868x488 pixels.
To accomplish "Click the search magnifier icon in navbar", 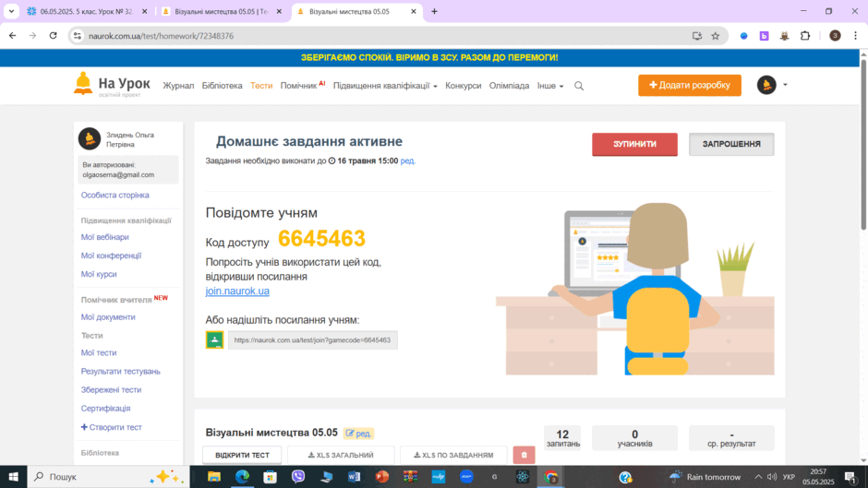I will point(578,86).
